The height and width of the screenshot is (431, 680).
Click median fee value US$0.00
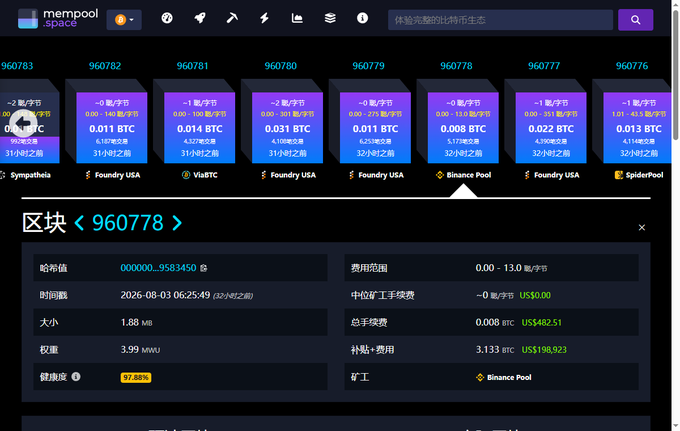pyautogui.click(x=535, y=295)
